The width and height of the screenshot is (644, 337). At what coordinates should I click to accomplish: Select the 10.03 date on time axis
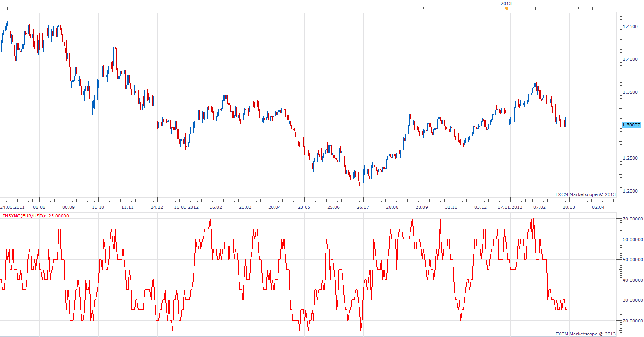(x=569, y=207)
